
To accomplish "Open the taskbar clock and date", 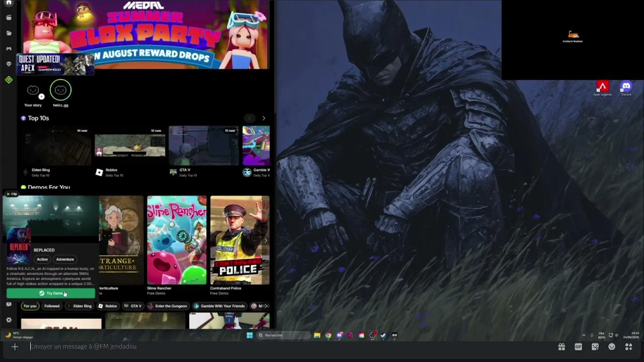I will tap(631, 335).
